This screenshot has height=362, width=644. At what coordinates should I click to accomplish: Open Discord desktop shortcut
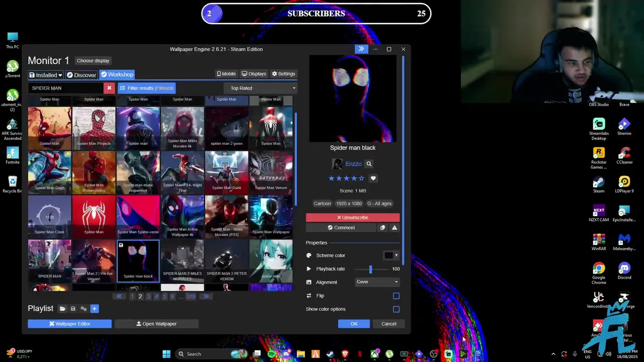click(624, 271)
